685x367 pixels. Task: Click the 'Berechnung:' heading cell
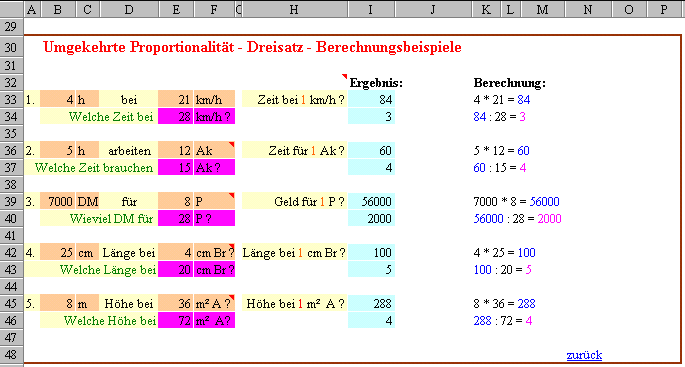pos(510,83)
